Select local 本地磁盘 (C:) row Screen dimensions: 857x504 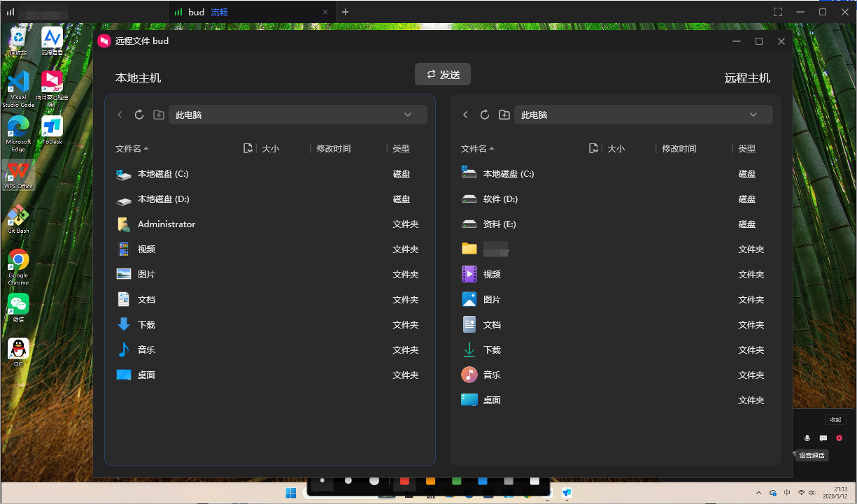coord(270,174)
